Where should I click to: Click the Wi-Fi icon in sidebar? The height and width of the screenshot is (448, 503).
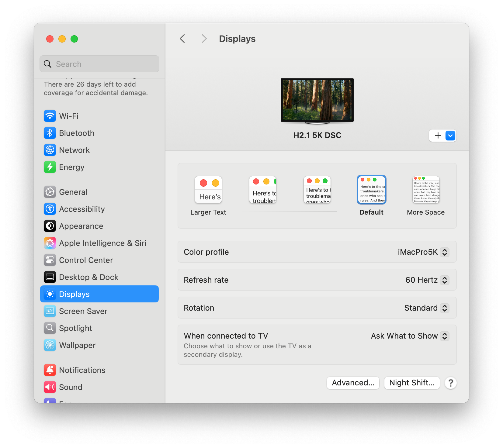(x=50, y=116)
